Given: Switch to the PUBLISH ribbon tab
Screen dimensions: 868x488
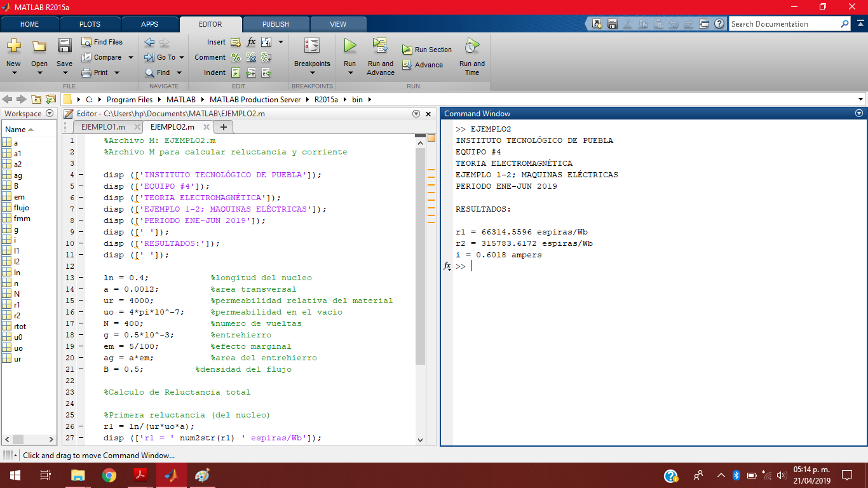Looking at the screenshot, I should (x=275, y=24).
